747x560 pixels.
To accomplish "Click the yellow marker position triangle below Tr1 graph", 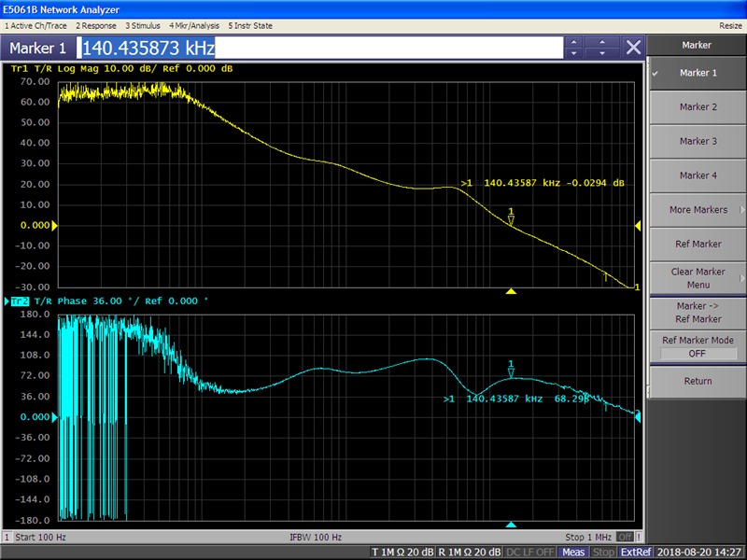I will click(x=511, y=291).
